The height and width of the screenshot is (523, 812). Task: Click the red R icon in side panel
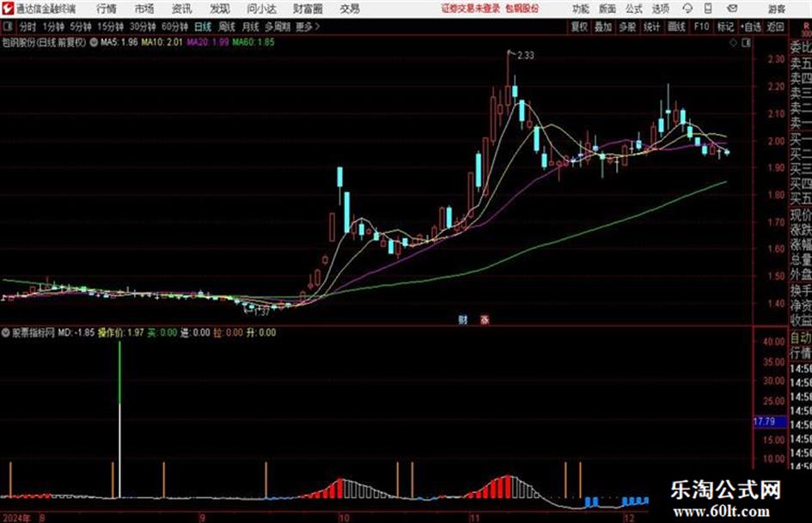(806, 27)
